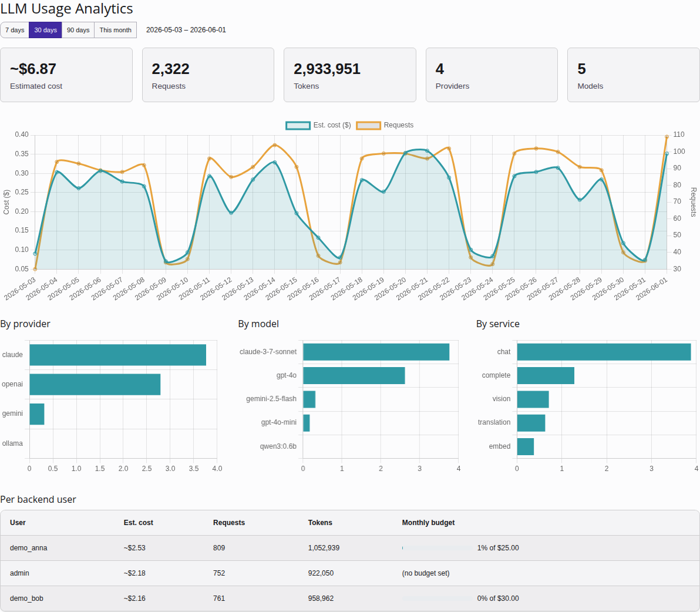Click the Monthly budget column header

(428, 523)
